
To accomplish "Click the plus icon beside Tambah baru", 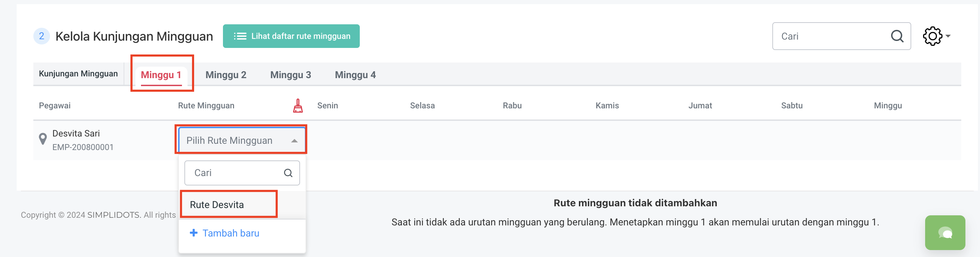I will (194, 233).
